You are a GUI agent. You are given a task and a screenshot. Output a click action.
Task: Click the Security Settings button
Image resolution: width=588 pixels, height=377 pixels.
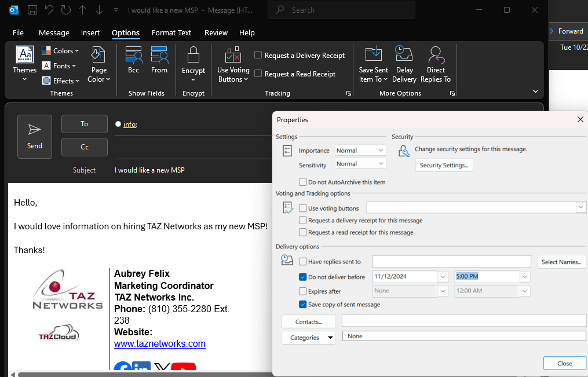444,165
